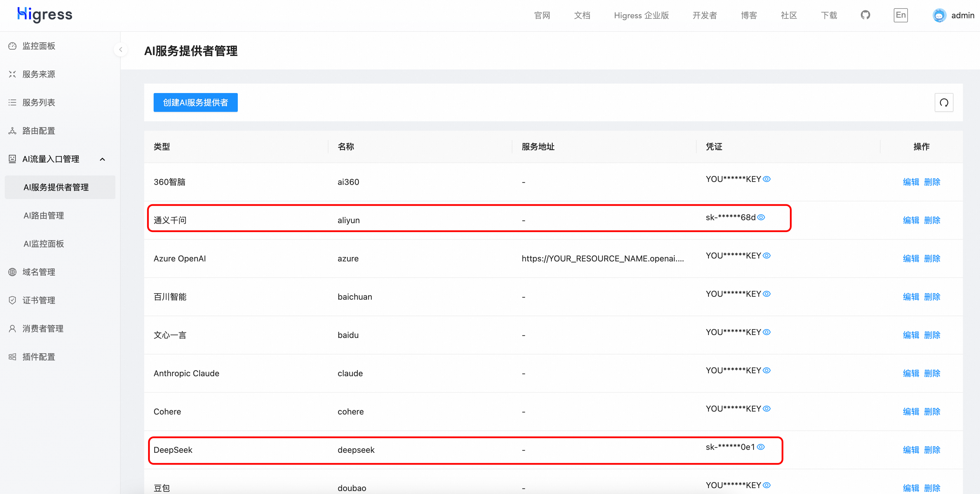The width and height of the screenshot is (980, 494).
Task: Open the GitHub icon link
Action: pos(865,15)
